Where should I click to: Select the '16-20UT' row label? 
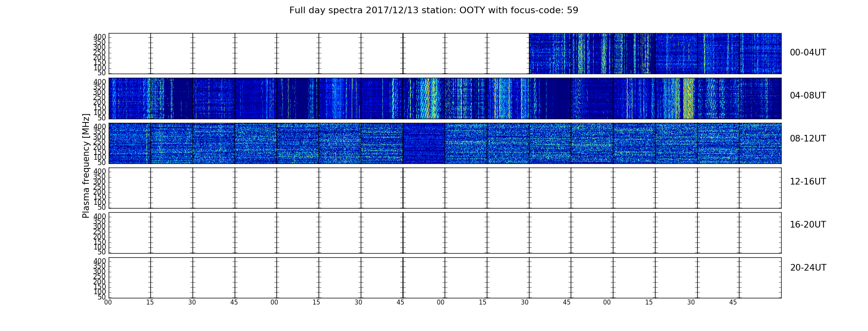pos(808,225)
